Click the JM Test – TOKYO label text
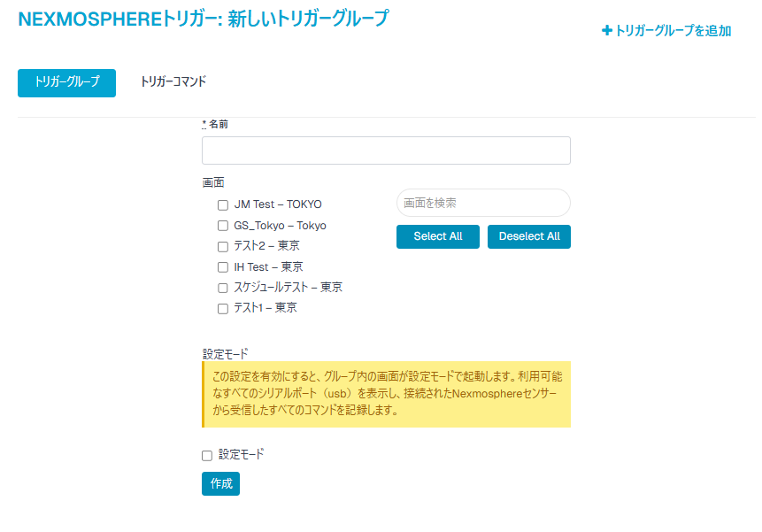This screenshot has width=762, height=532. (278, 204)
